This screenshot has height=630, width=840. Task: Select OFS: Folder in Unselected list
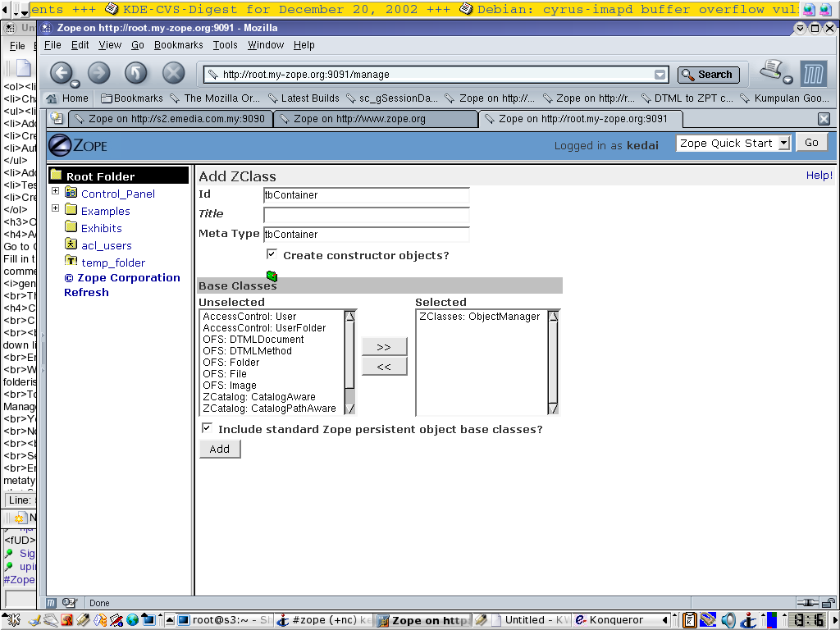(272, 362)
